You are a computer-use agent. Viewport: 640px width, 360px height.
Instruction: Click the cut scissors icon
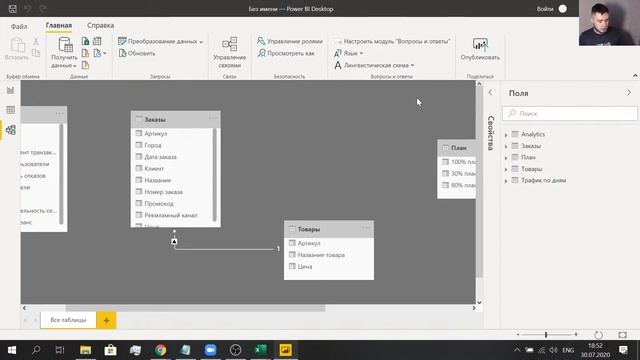(36, 41)
